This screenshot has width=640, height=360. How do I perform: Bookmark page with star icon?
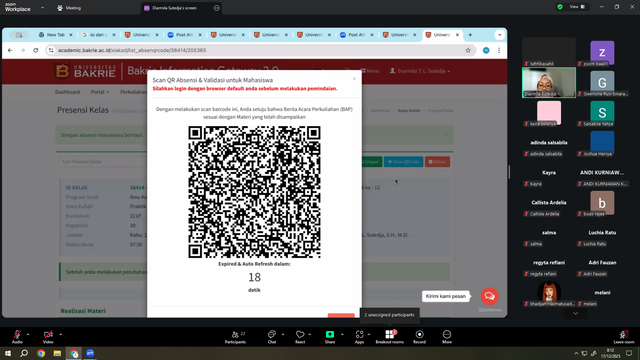pos(468,50)
